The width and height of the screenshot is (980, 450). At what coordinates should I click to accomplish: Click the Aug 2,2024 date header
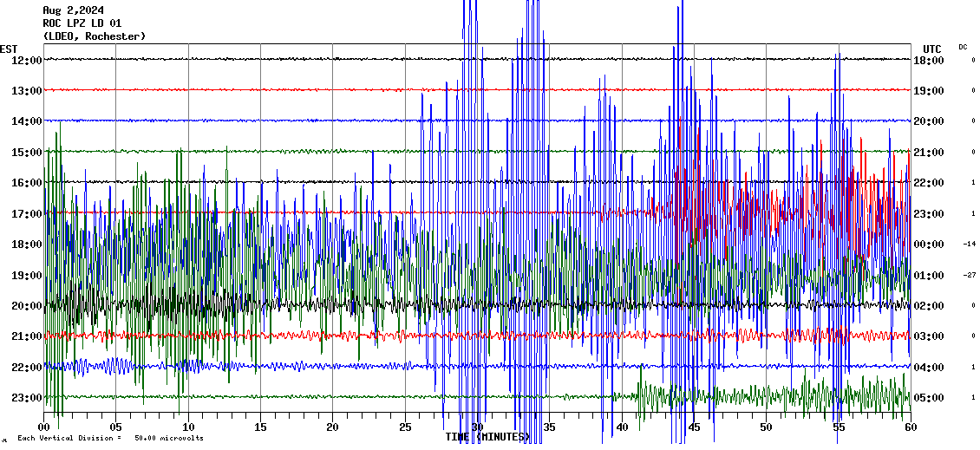pos(73,10)
